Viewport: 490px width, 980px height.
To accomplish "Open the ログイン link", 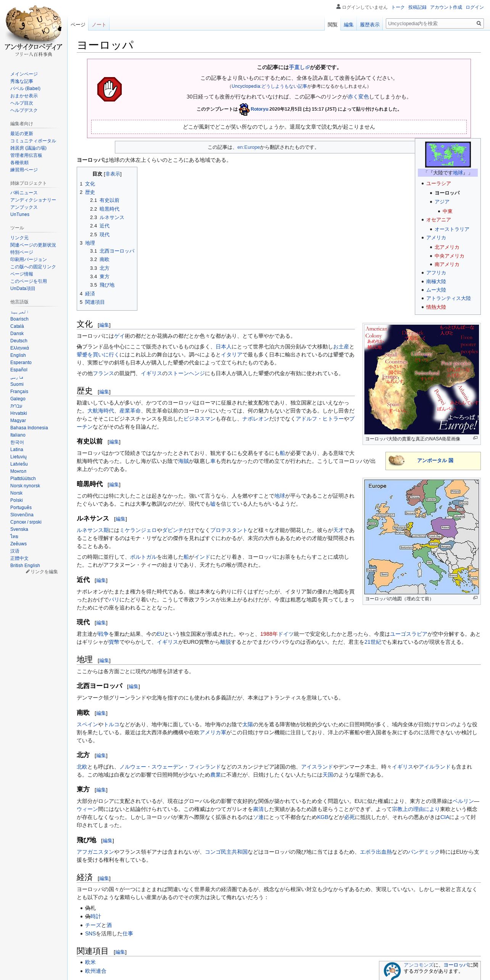I will (x=474, y=7).
